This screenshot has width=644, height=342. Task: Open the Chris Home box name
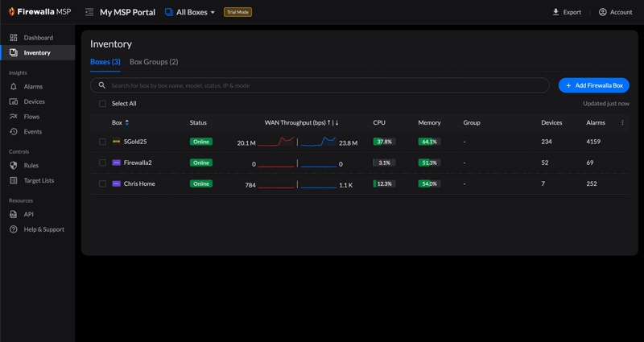pyautogui.click(x=139, y=184)
